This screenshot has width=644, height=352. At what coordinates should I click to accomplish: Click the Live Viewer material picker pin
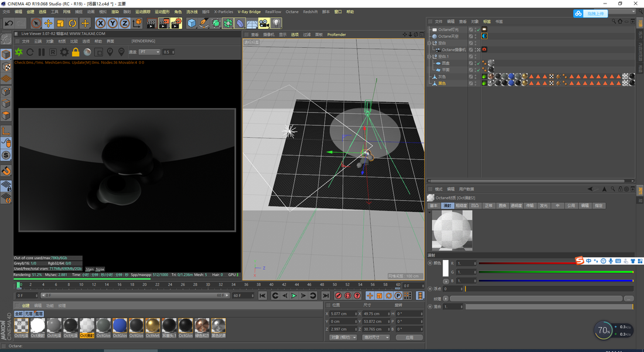tap(121, 52)
